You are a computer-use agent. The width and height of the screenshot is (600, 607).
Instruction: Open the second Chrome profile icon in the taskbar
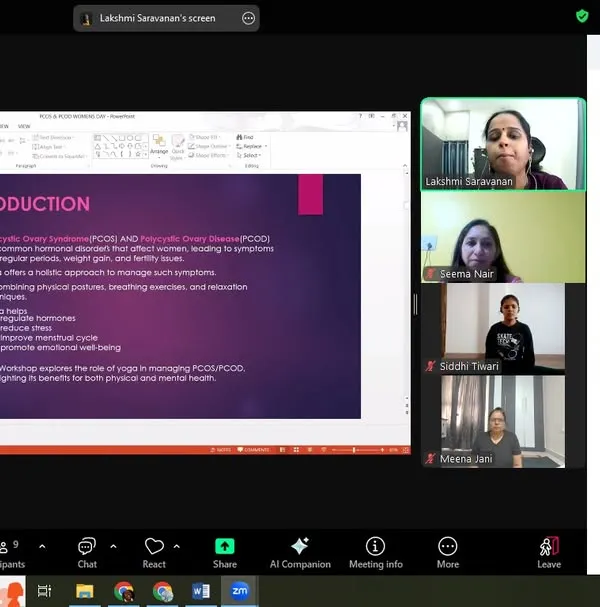click(x=162, y=591)
